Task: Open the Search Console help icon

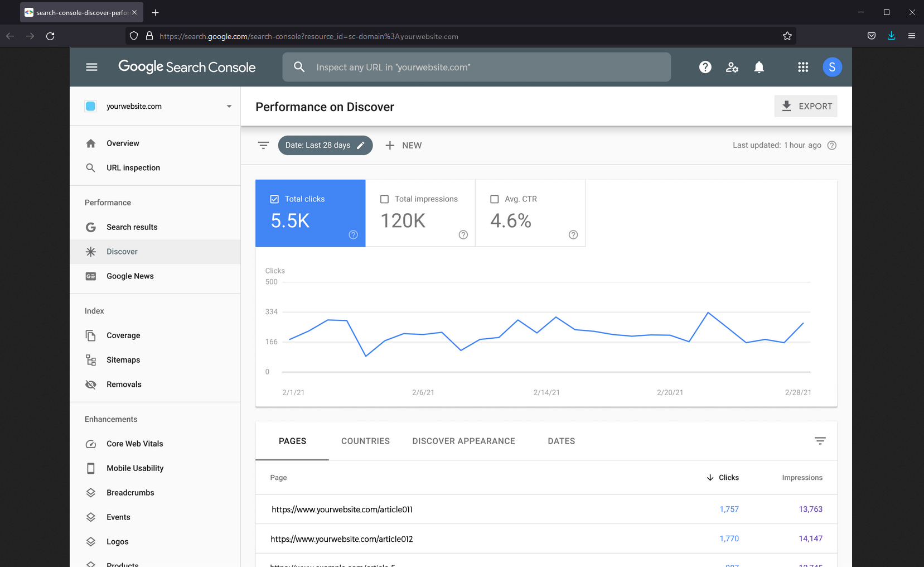Action: [x=705, y=67]
